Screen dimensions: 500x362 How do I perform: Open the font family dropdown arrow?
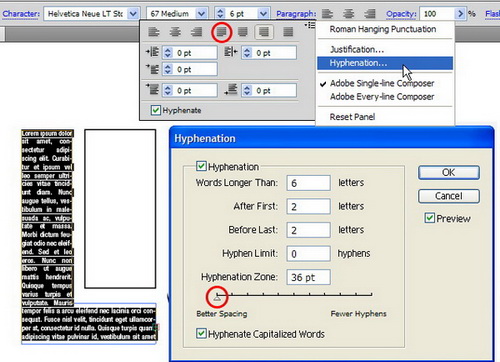click(x=133, y=14)
